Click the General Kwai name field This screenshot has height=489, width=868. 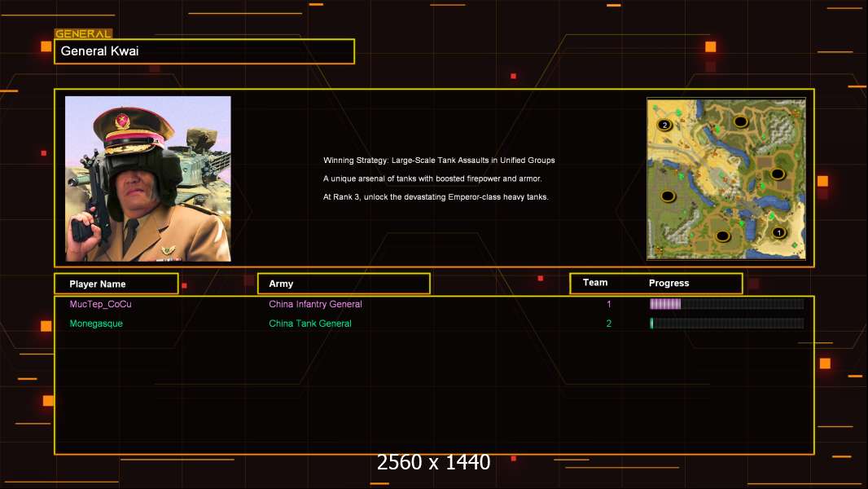[x=204, y=51]
